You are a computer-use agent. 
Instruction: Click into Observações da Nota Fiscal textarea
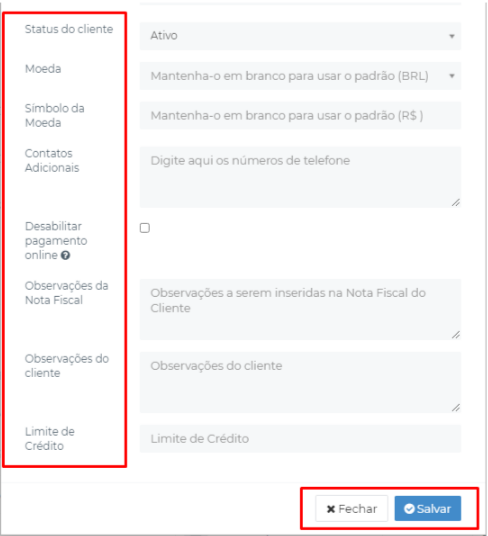300,309
